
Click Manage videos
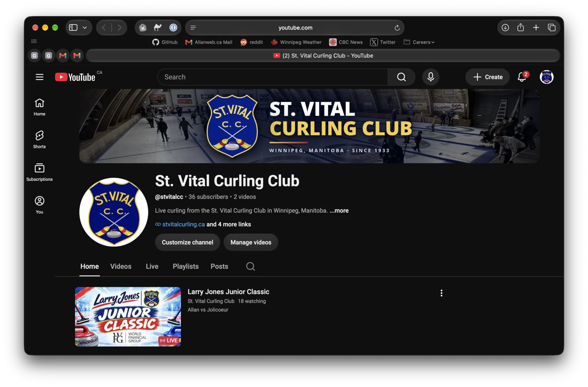click(251, 242)
